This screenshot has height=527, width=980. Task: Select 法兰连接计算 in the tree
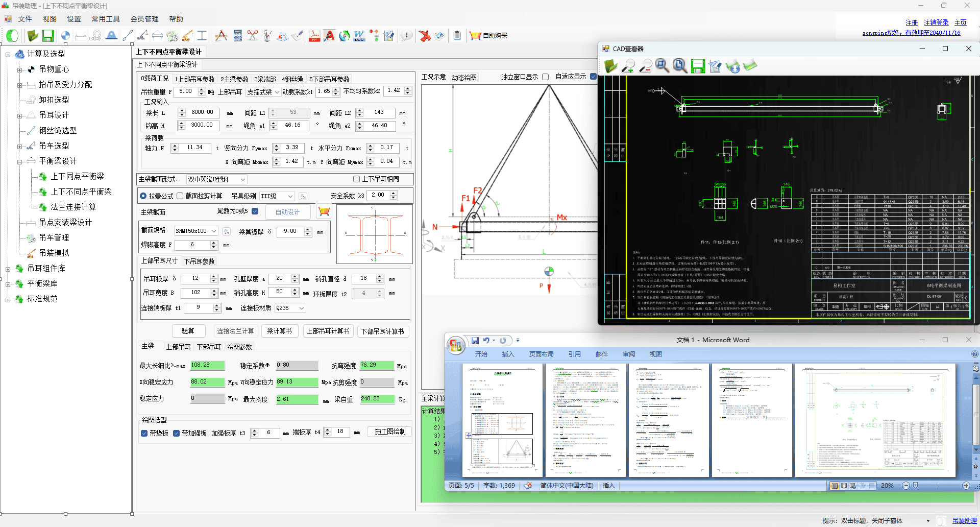pos(73,207)
